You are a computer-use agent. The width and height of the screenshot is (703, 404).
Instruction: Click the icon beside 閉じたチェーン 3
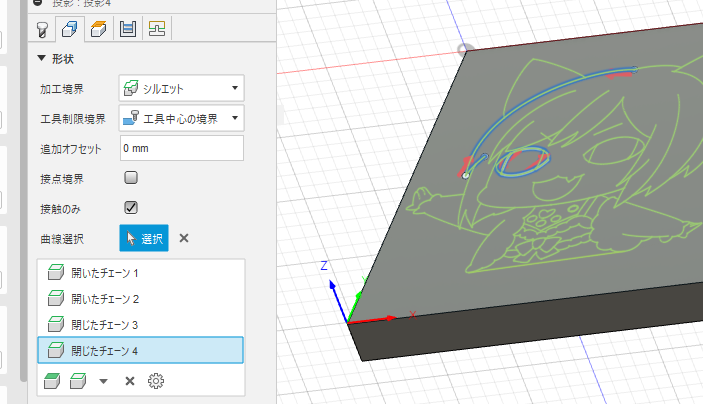coord(56,325)
